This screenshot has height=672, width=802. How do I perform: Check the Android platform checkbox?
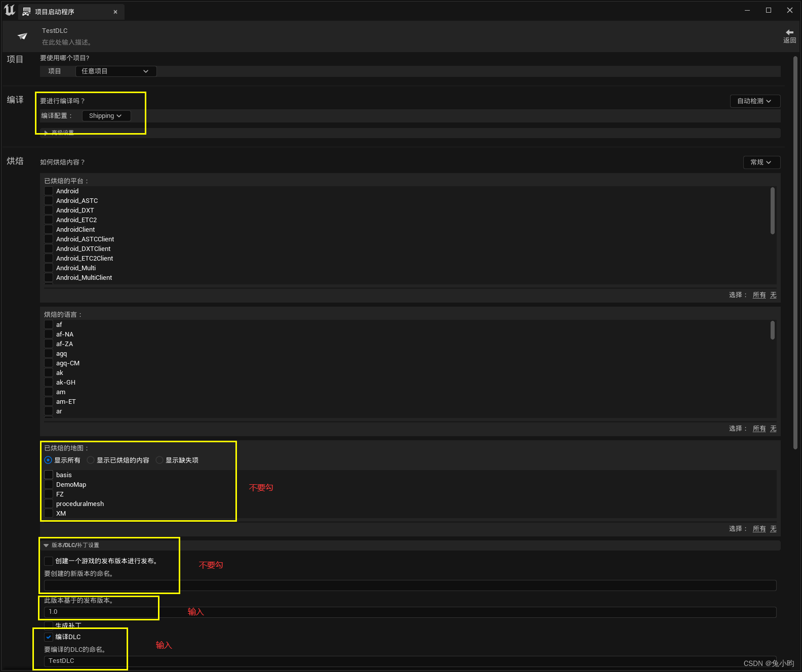(x=49, y=191)
